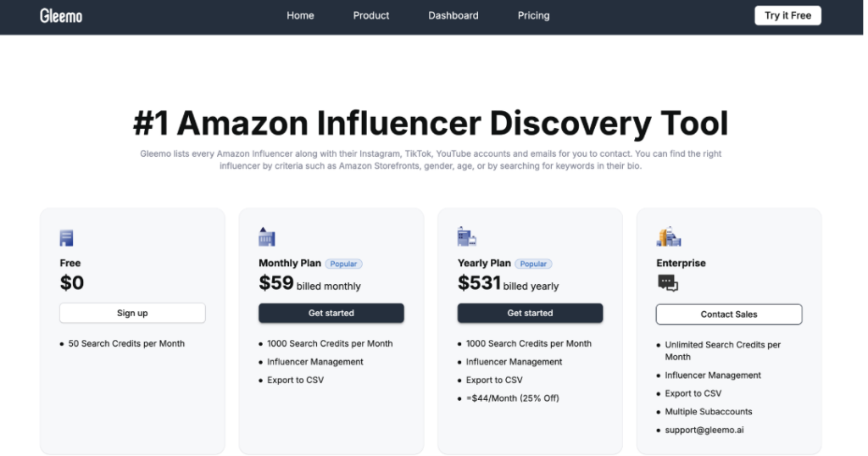This screenshot has height=456, width=868.
Task: Click the Enterprise chat bubble icon
Action: click(x=668, y=283)
